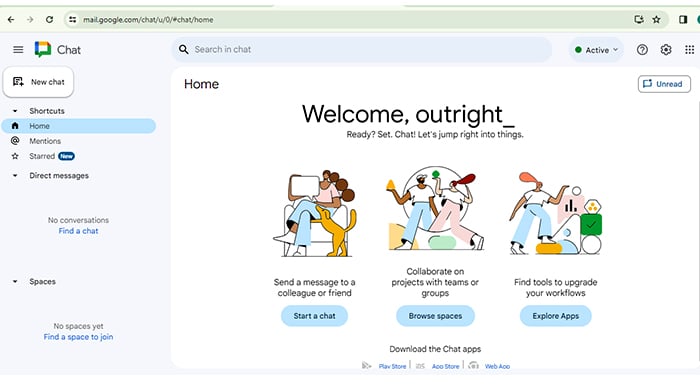Open the App Store download link
This screenshot has width=700, height=384.
point(446,366)
